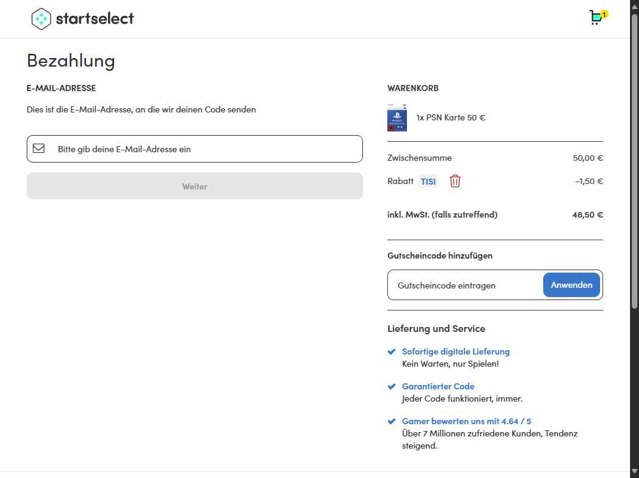
Task: Click the 'Lieferung und Service' heading
Action: tap(436, 328)
